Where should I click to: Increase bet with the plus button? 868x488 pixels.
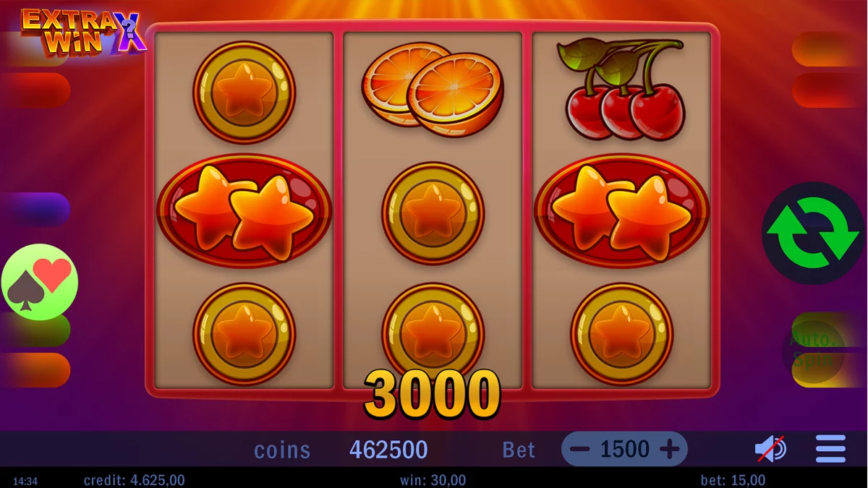click(x=670, y=449)
